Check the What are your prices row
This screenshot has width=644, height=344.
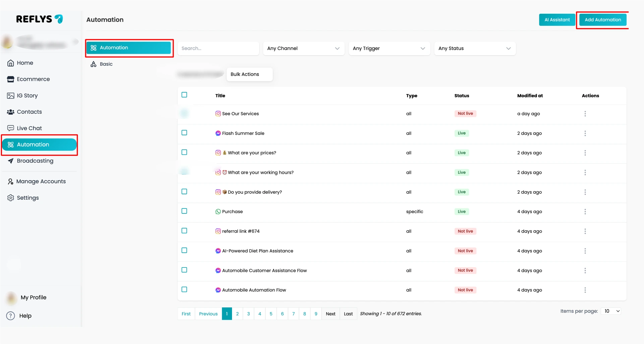184,152
